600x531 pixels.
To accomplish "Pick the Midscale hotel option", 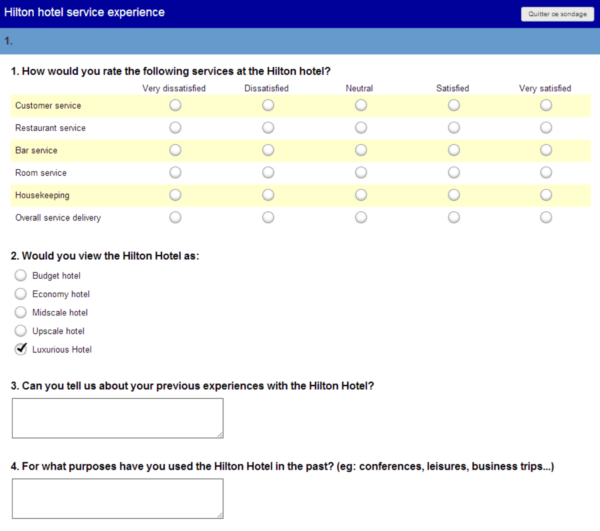I will tap(21, 312).
